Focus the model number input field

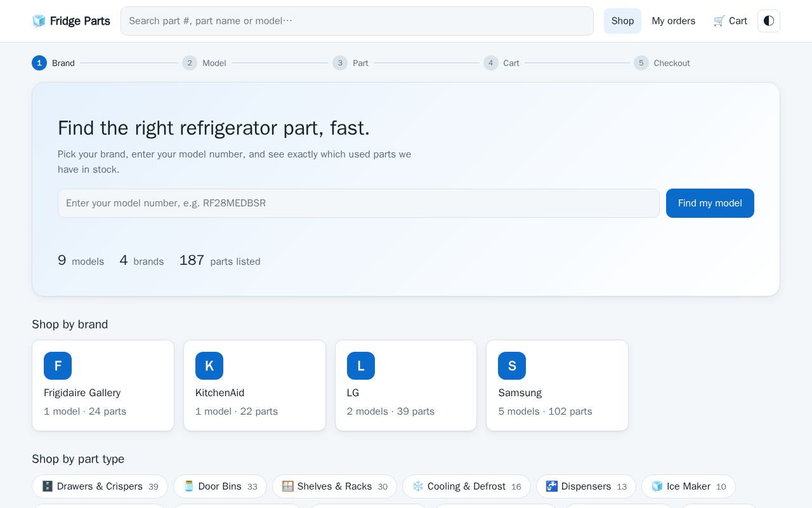(x=358, y=203)
